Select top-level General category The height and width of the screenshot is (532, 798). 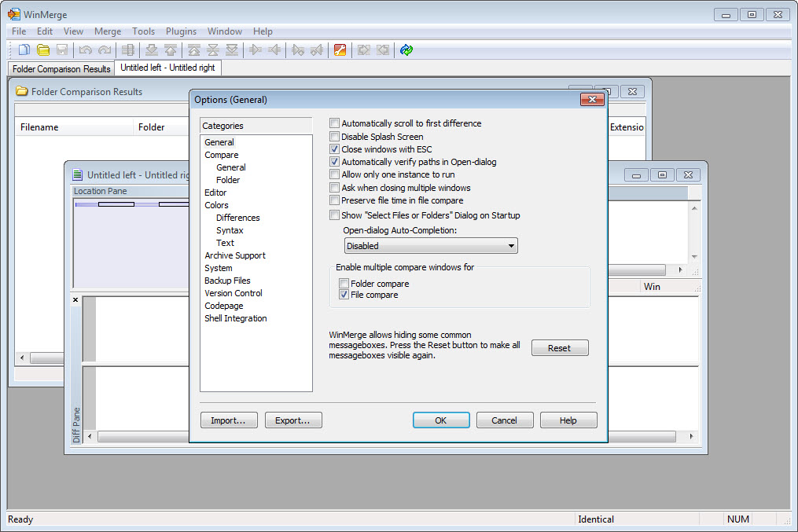(x=219, y=142)
